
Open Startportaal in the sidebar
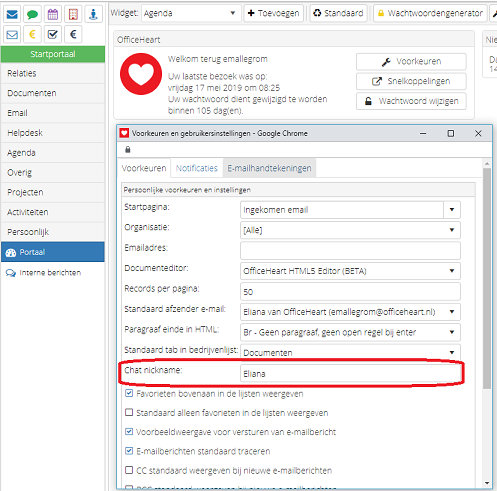53,54
